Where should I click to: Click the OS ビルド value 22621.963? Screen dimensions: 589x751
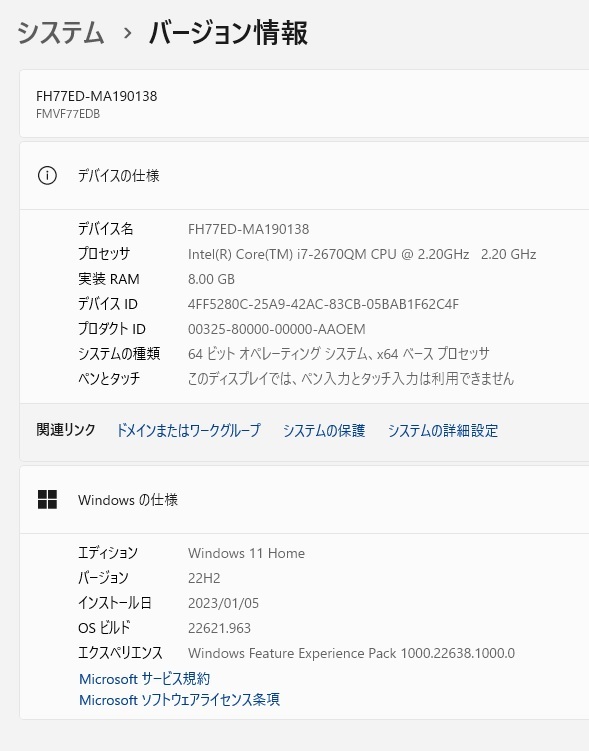219,627
